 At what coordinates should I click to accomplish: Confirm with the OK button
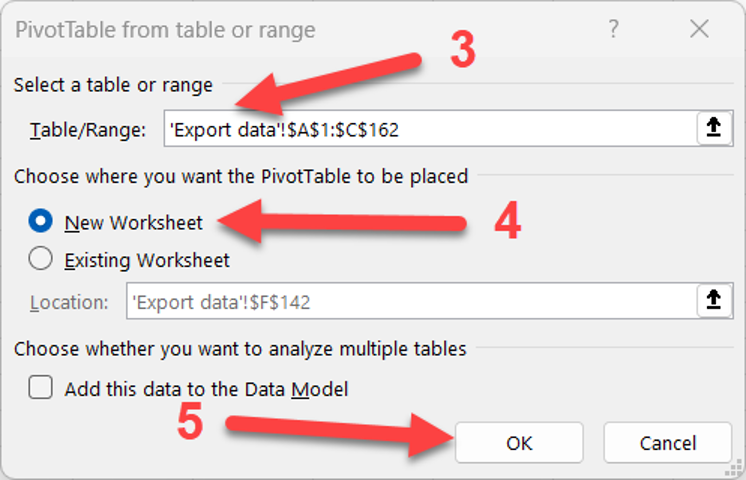[x=519, y=442]
